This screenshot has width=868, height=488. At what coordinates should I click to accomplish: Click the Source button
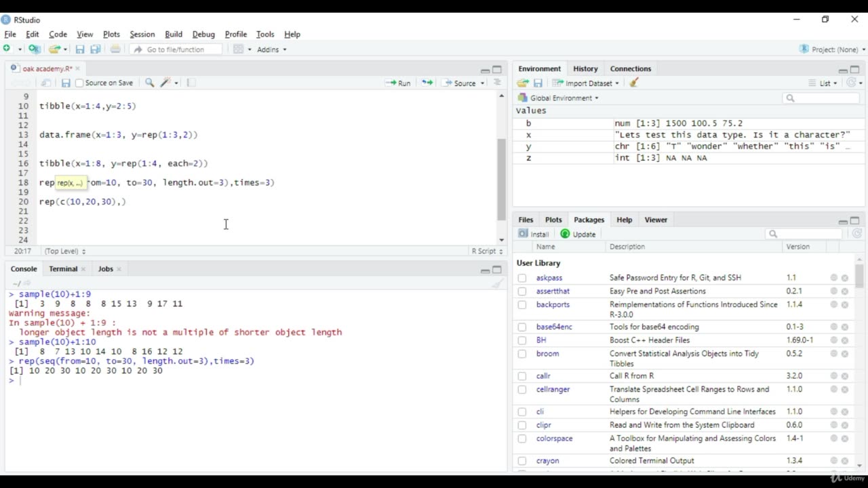[459, 83]
